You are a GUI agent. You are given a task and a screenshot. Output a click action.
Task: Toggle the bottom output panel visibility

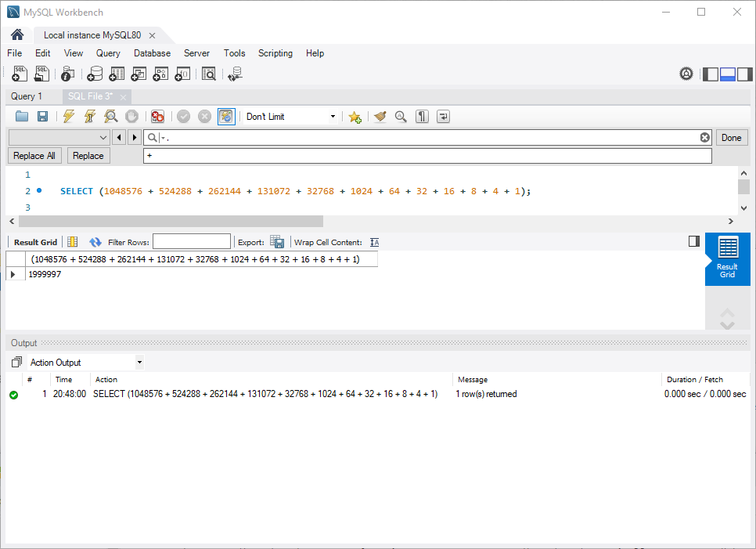(727, 74)
